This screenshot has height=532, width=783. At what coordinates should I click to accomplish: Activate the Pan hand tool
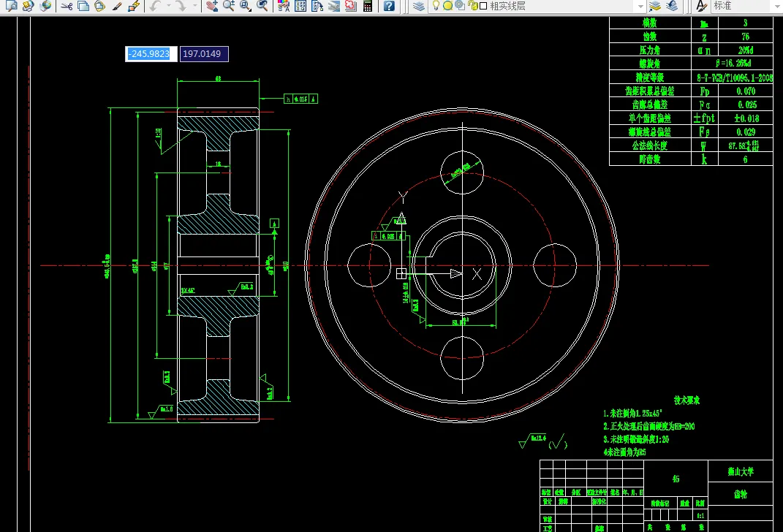coord(212,6)
